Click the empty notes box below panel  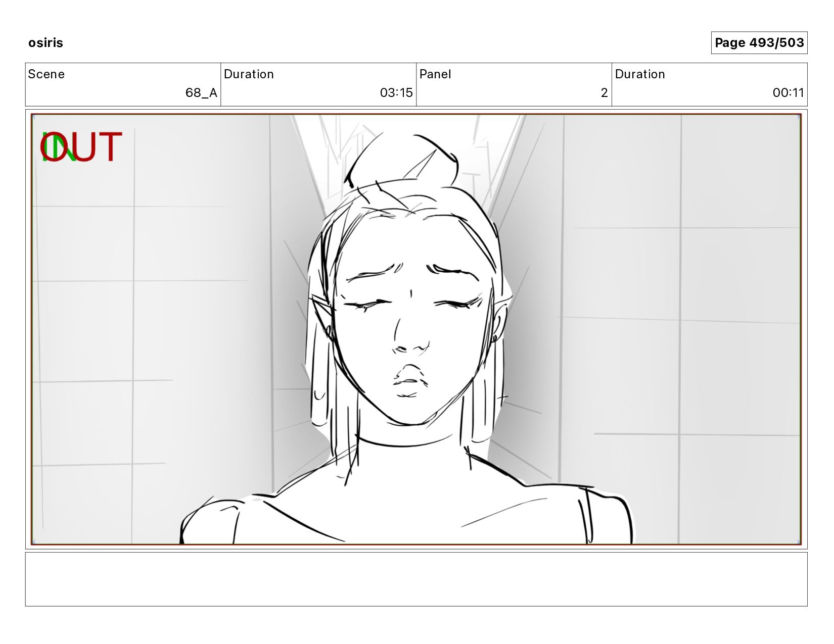point(416,579)
